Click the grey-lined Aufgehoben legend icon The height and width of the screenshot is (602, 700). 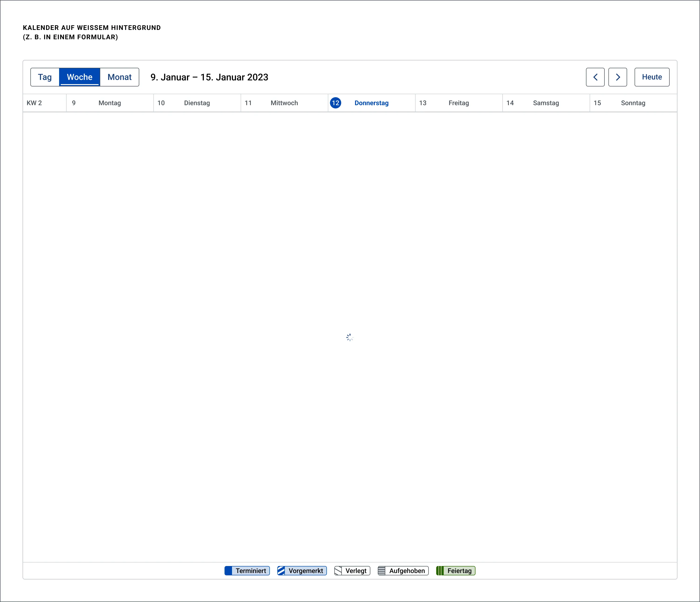tap(382, 571)
